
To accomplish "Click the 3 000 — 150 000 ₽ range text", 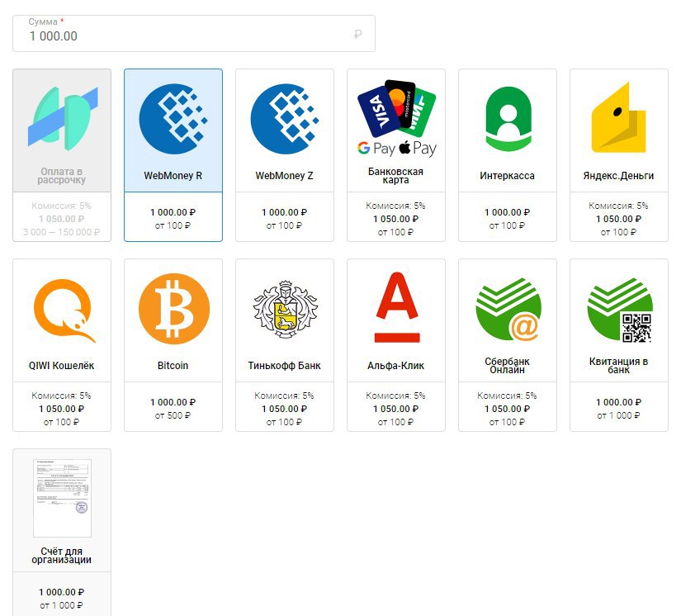I will (x=61, y=232).
